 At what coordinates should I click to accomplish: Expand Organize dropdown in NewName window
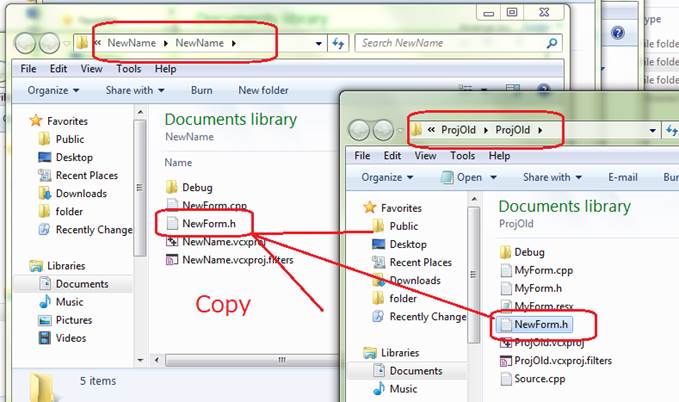[x=54, y=90]
